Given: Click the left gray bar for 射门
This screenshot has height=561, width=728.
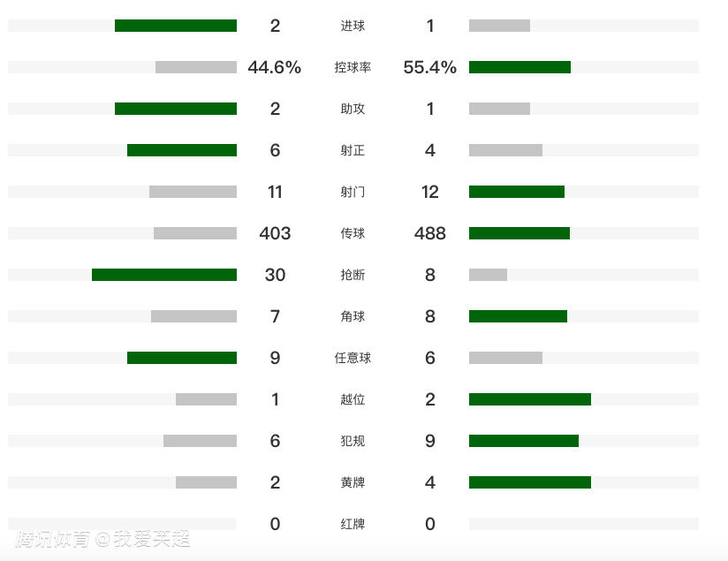Looking at the screenshot, I should (x=193, y=192).
